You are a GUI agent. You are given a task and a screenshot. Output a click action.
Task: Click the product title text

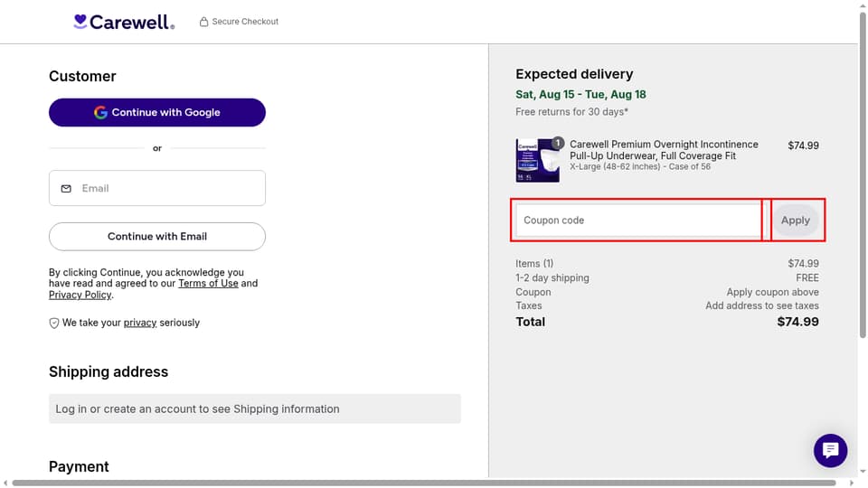pos(664,150)
